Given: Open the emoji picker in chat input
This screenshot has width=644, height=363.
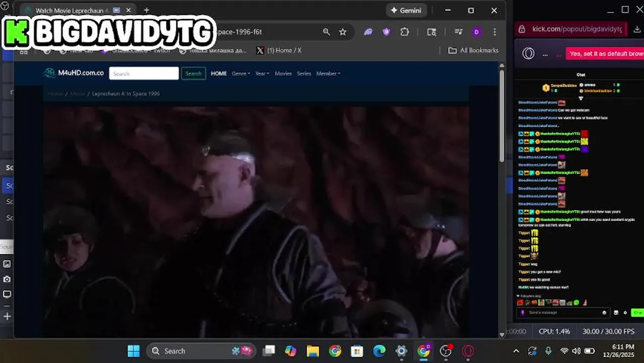Looking at the screenshot, I should click(604, 313).
